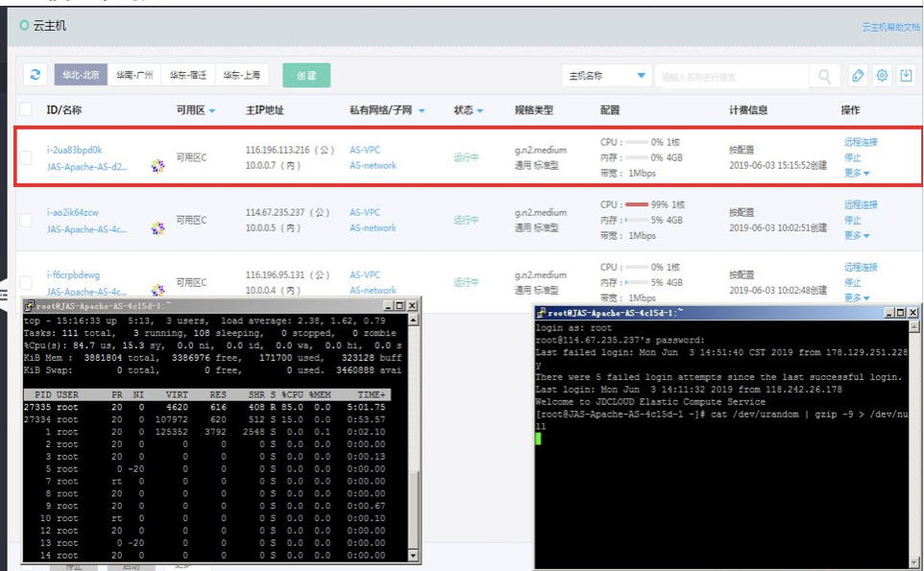Open instance link i-2ua83bpd0k
Screen dimensions: 924x571
[x=74, y=150]
